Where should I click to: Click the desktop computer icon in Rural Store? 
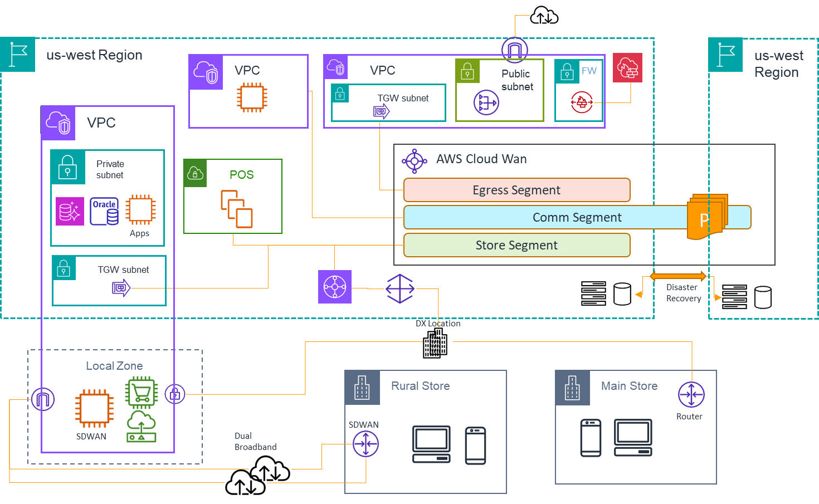pos(432,444)
